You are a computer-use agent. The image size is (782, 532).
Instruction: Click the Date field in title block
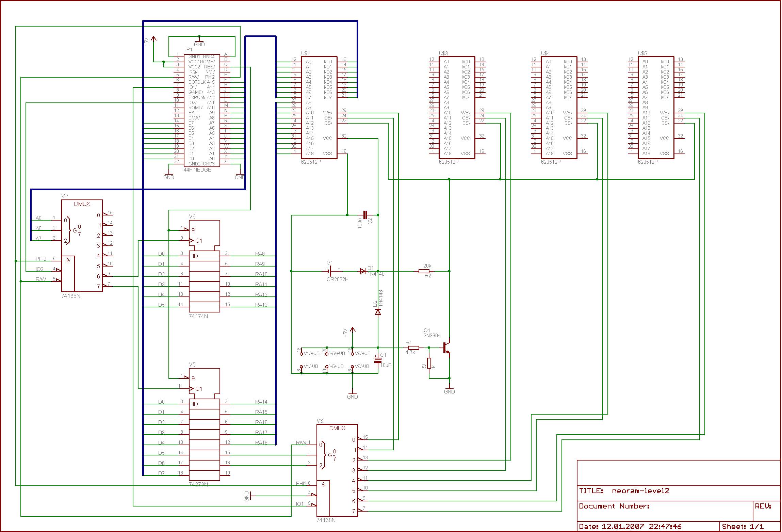pyautogui.click(x=630, y=527)
